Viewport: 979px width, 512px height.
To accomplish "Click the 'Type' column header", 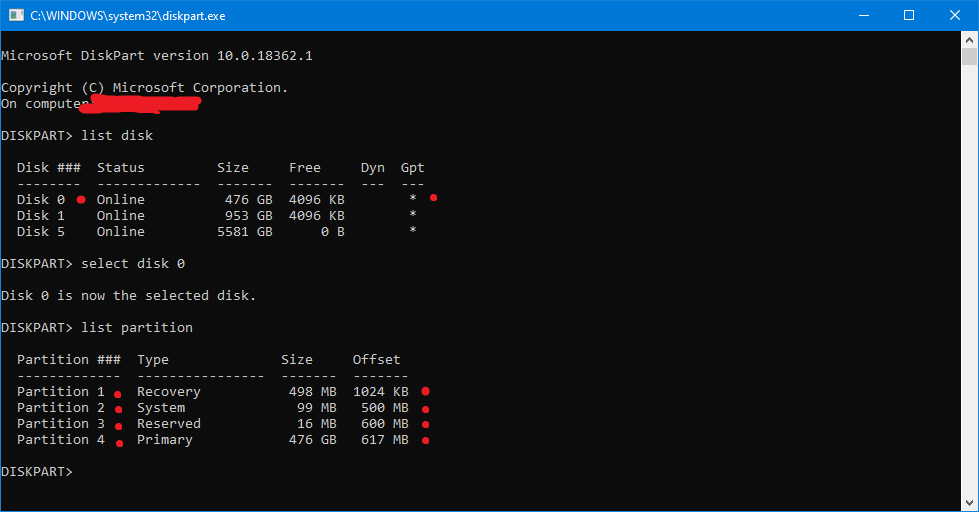I will (153, 360).
